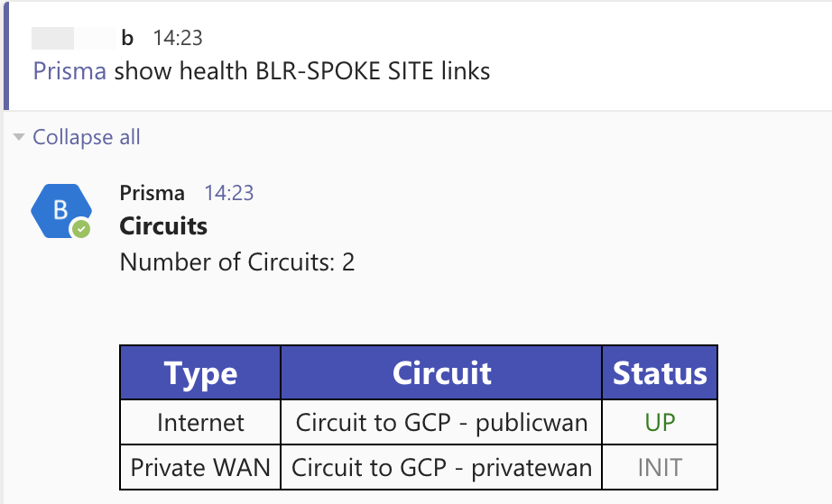The image size is (832, 504).
Task: Click the Prisma bot hexagon avatar
Action: [60, 211]
